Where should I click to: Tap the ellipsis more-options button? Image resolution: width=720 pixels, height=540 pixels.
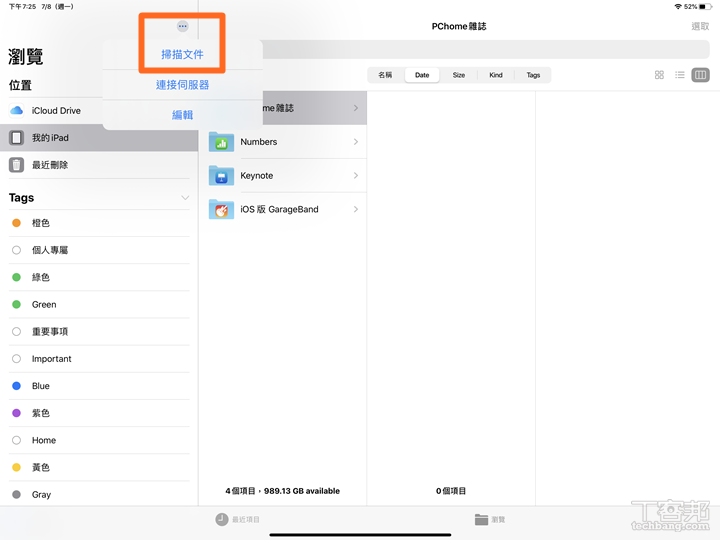[182, 26]
